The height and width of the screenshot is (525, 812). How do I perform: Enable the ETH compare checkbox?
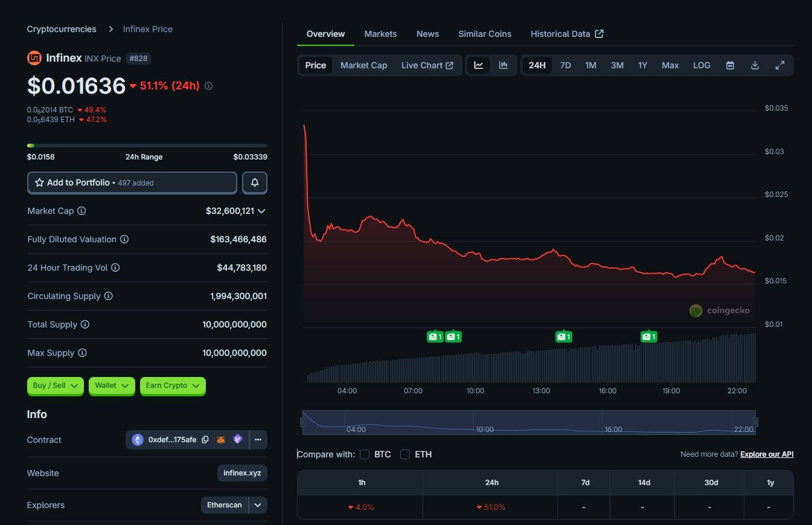(405, 454)
